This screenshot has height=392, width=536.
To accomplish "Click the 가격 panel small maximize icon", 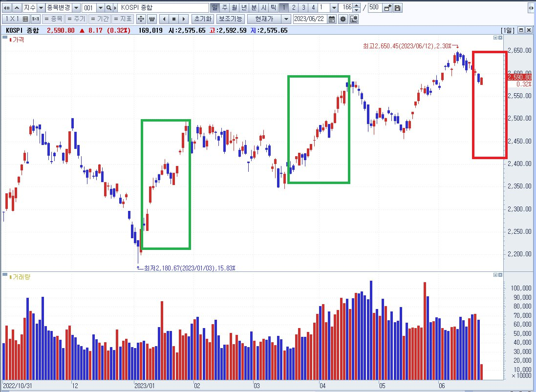I will [x=495, y=38].
